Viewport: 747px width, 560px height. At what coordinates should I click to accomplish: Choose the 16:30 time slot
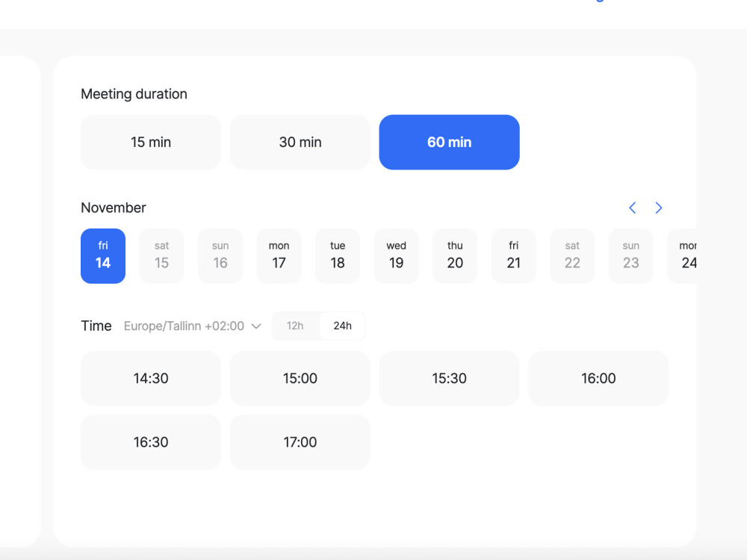pos(151,442)
